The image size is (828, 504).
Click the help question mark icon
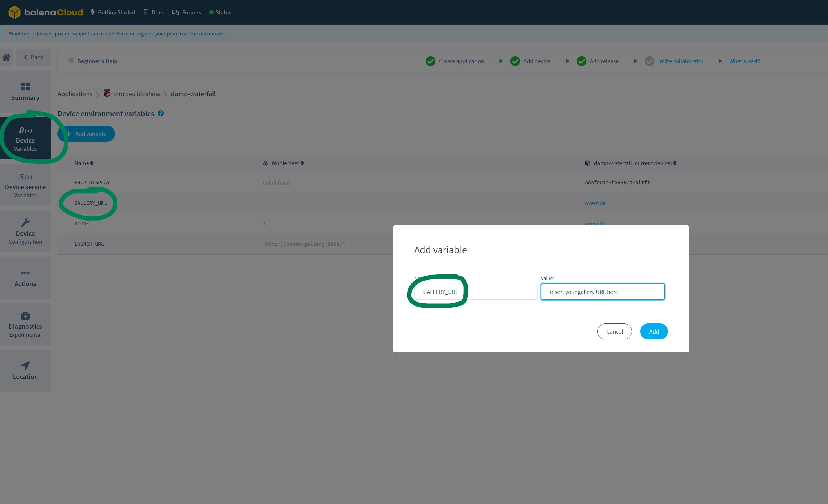[x=161, y=114]
